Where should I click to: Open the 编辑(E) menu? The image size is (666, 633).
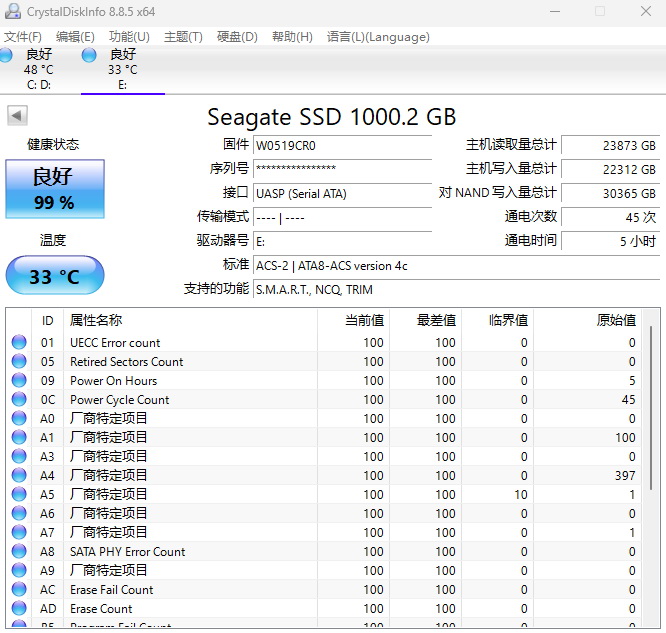75,37
